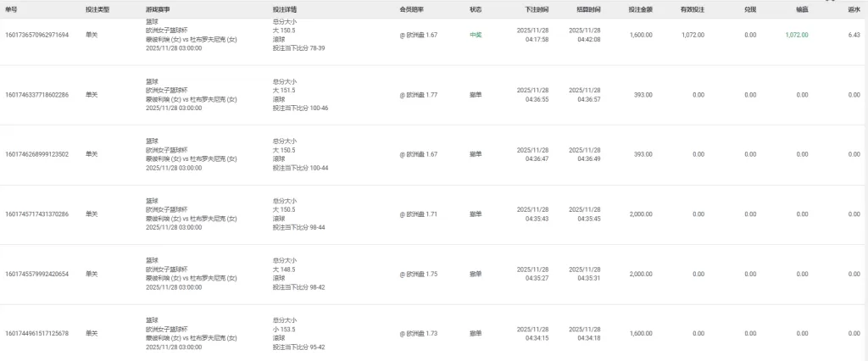The image size is (868, 361).
Task: Click the 投注金额 column header
Action: (x=641, y=8)
